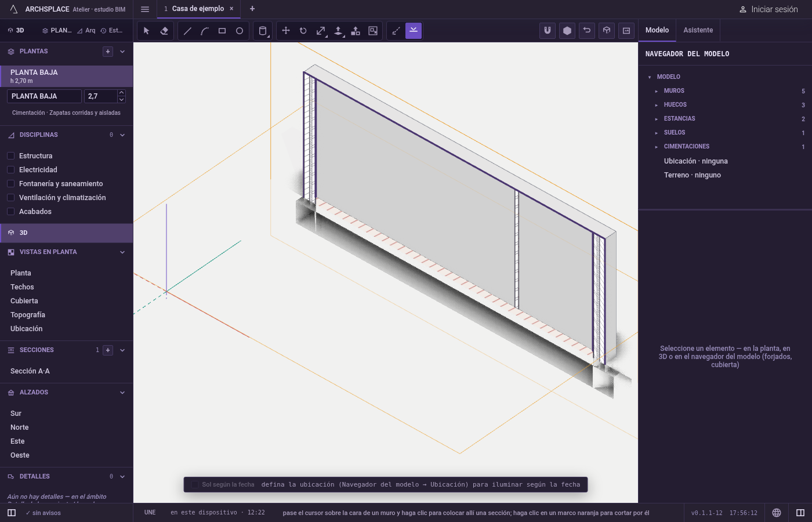Open the Sección A-A view
Screen dimensions: 812x522
pos(30,371)
